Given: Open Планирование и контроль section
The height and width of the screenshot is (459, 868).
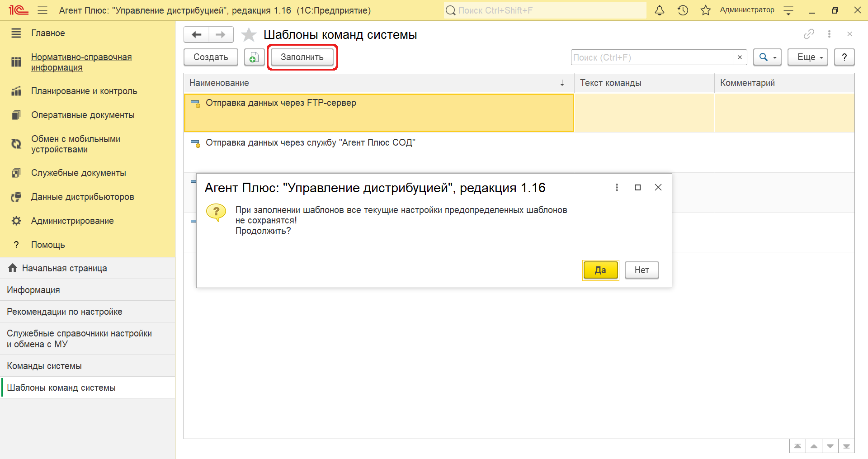Looking at the screenshot, I should pyautogui.click(x=84, y=91).
